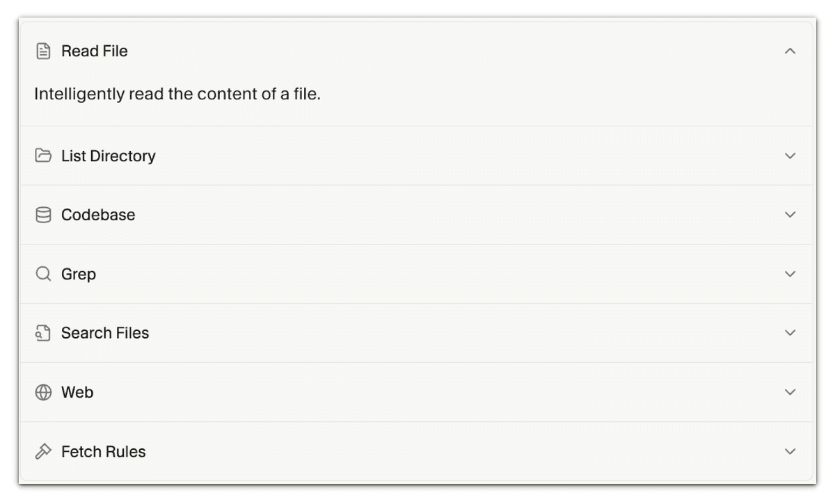Select the Read File label
Viewport: 835px width, 504px height.
(95, 51)
